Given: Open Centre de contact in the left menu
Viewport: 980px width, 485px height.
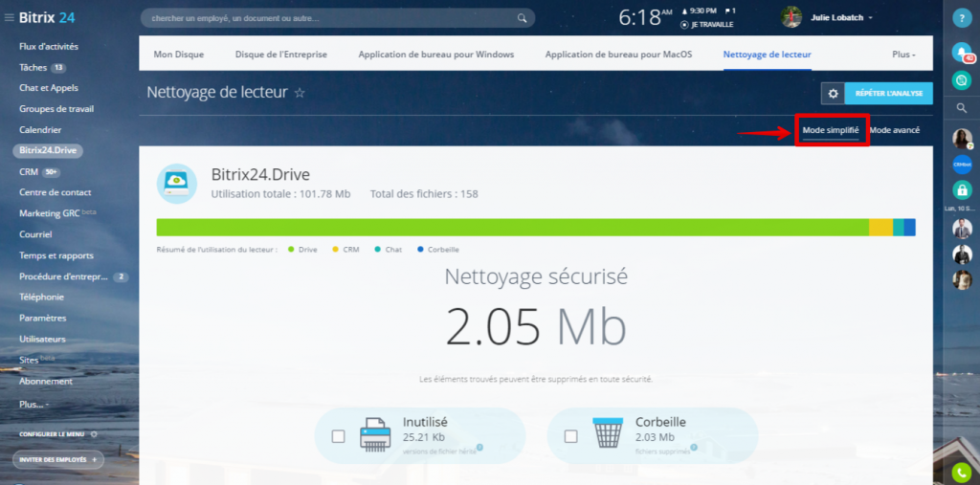Looking at the screenshot, I should 55,192.
